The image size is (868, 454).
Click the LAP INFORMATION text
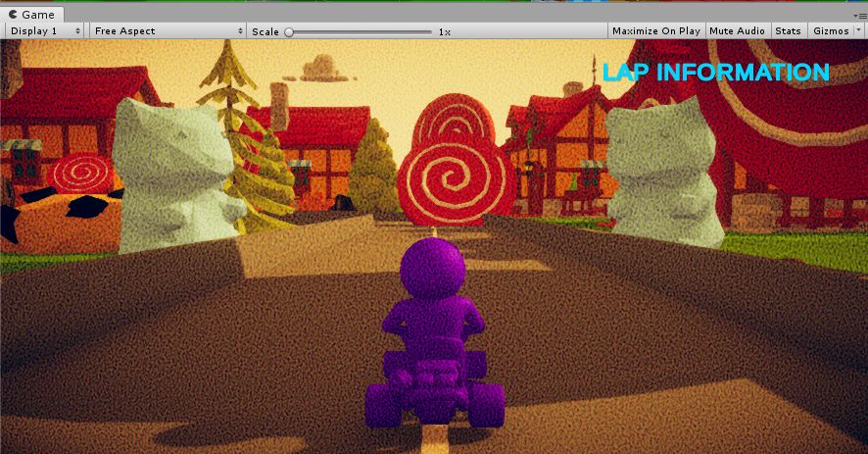(715, 73)
